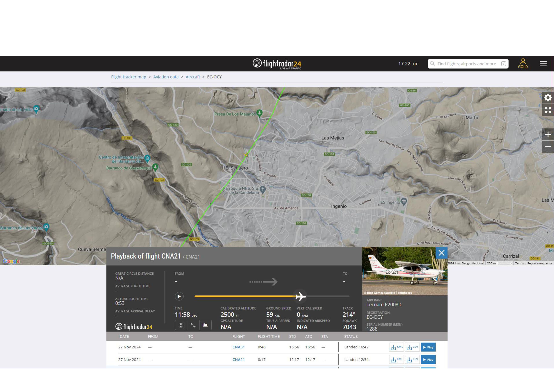
Task: Close the flight playback panel
Action: point(441,253)
